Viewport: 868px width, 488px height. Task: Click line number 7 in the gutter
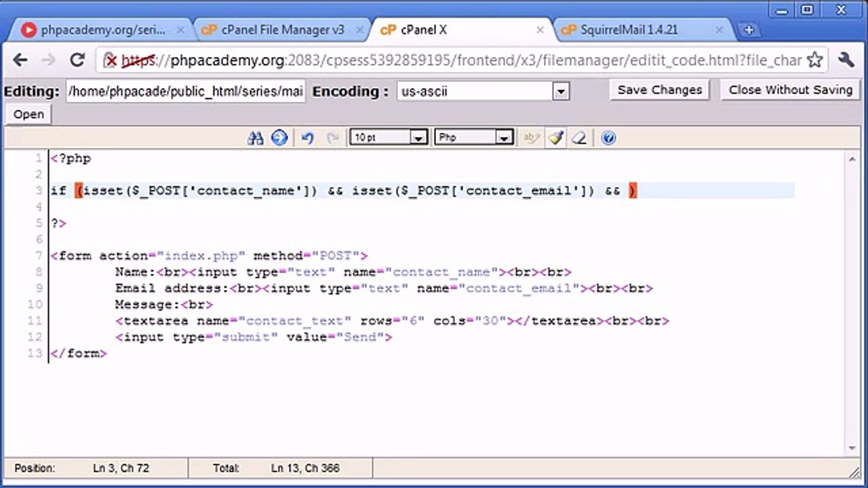[x=38, y=256]
